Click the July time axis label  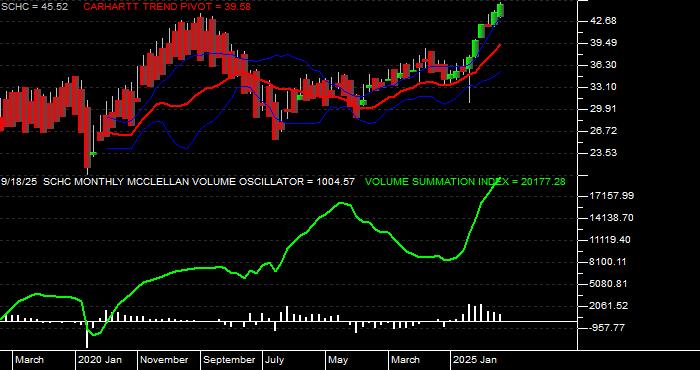(275, 360)
